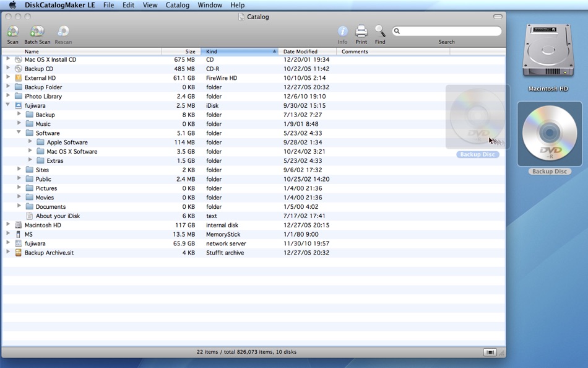Image resolution: width=588 pixels, height=368 pixels.
Task: Click the Find magnifier icon
Action: click(380, 31)
